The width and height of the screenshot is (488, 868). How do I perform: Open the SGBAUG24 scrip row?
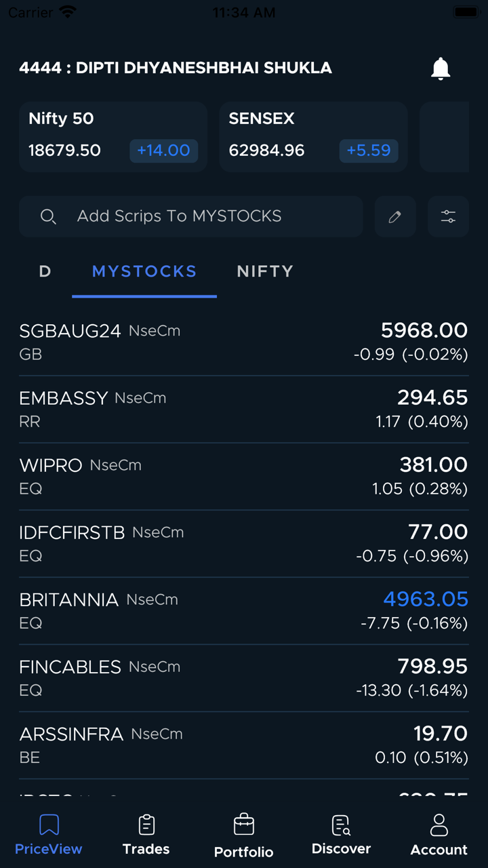tap(244, 342)
